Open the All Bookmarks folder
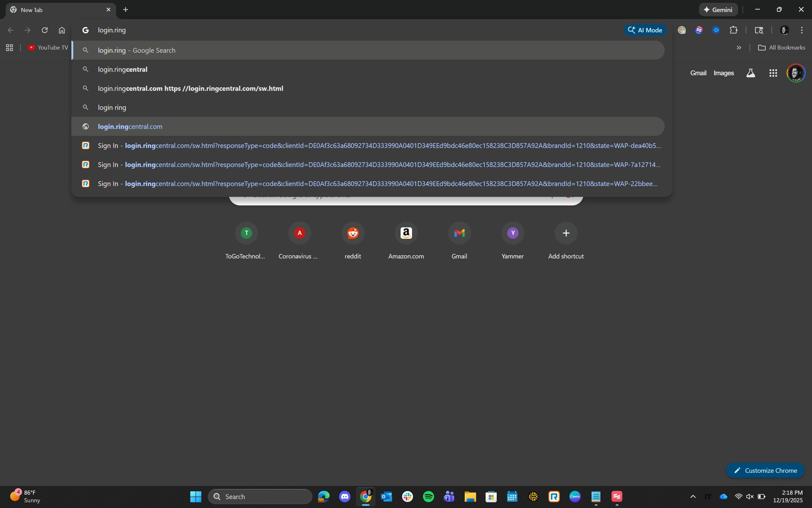812x508 pixels. coord(782,48)
